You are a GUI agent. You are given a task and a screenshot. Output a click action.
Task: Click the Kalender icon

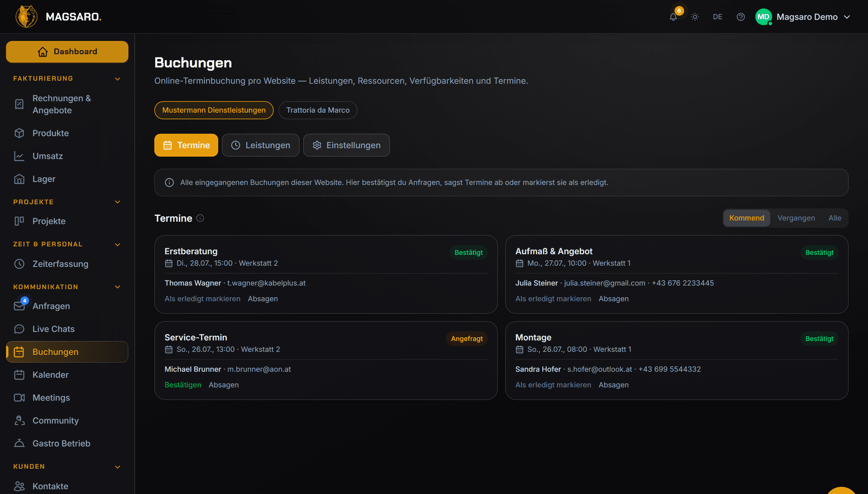click(x=20, y=375)
